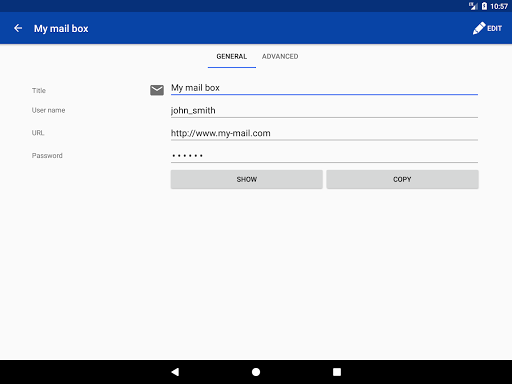Tap the 10:57 clock in status bar
Screen dimensions: 512x384
click(x=499, y=6)
